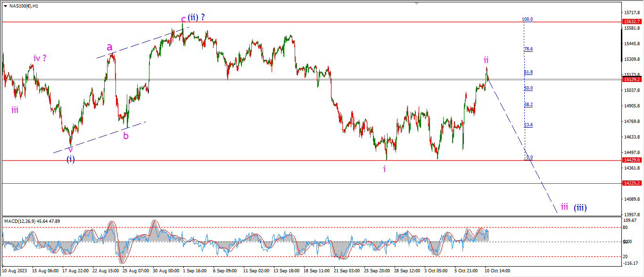Click the chart shift triangle marker at top
This screenshot has width=644, height=277.
click(416, 3)
